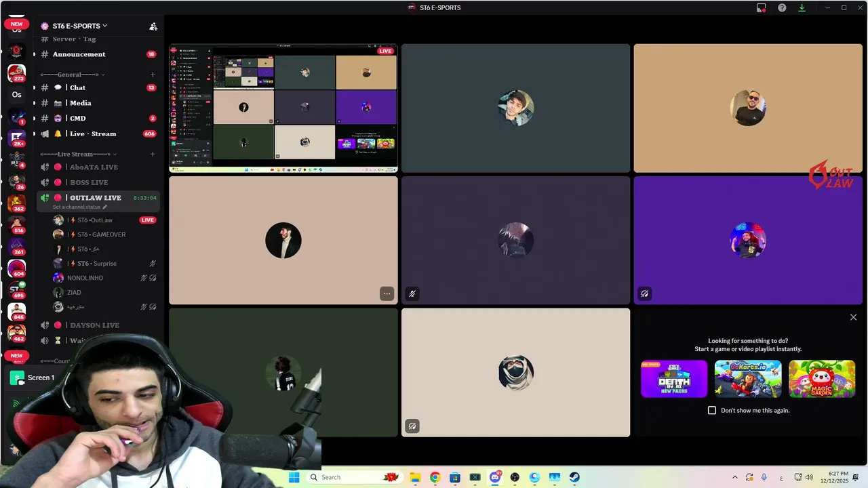Open the Live · Stream announcement channel
Screen dimensions: 868x488
pos(98,134)
